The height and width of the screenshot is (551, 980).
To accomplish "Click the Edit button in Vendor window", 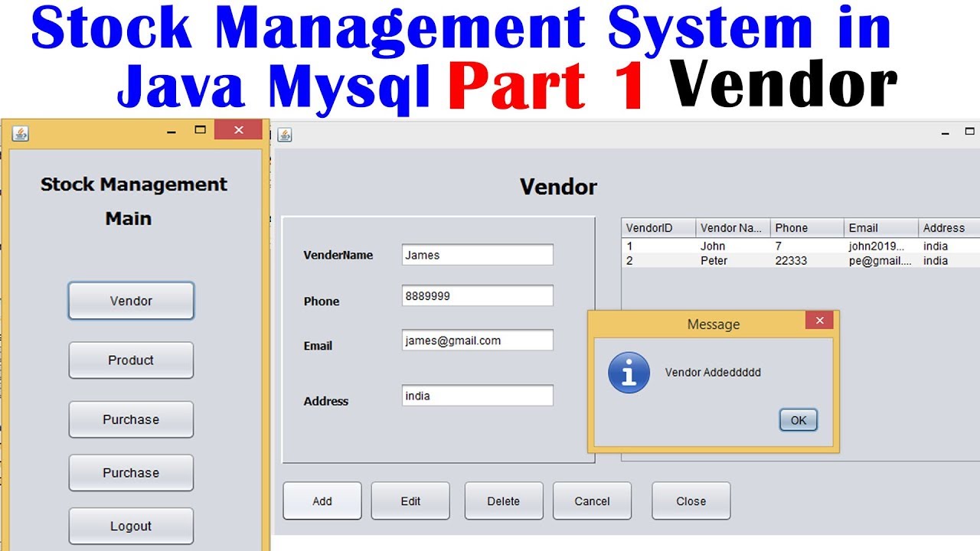I will [410, 501].
